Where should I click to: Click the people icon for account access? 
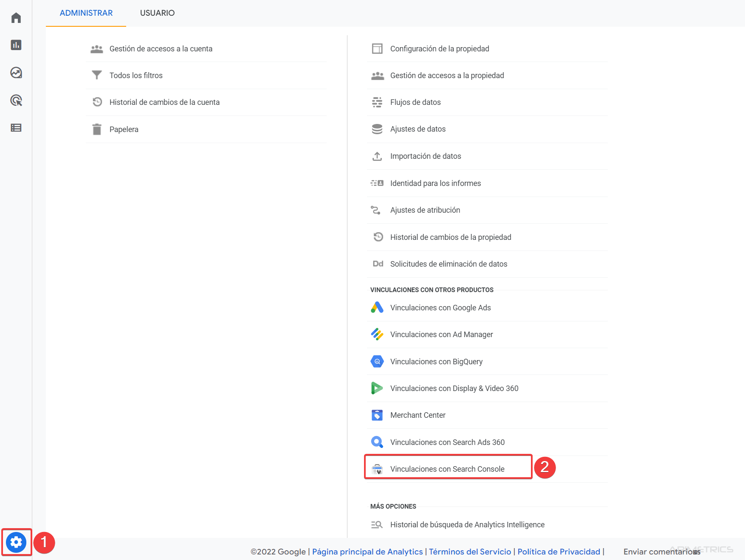pyautogui.click(x=97, y=49)
